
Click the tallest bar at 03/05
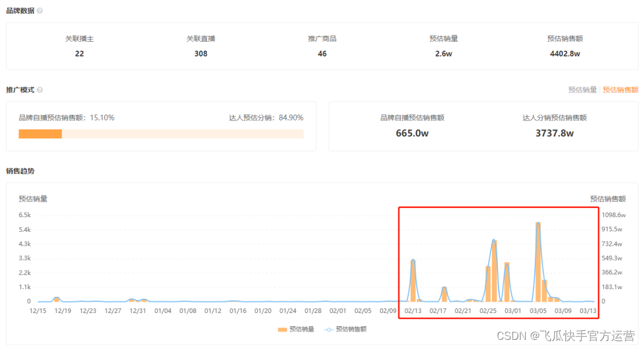538,262
